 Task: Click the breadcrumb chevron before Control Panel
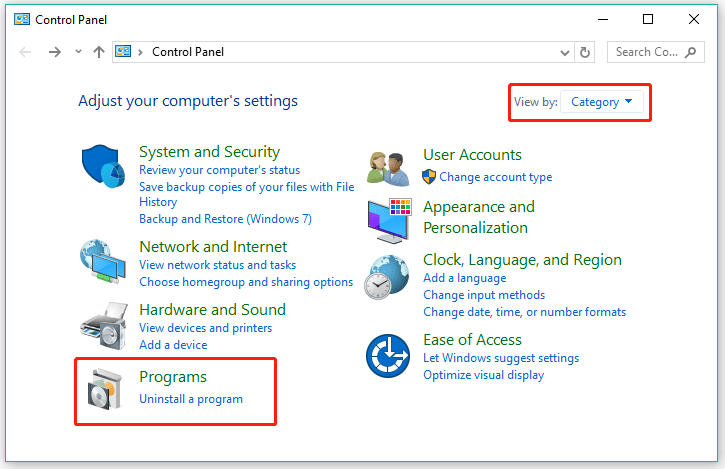[140, 52]
